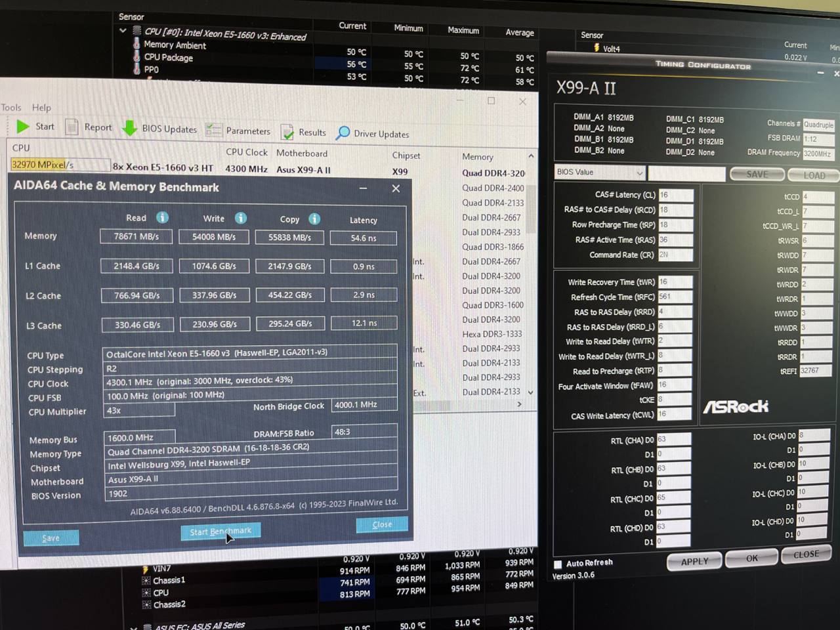Click the Copy column info icon

(314, 219)
